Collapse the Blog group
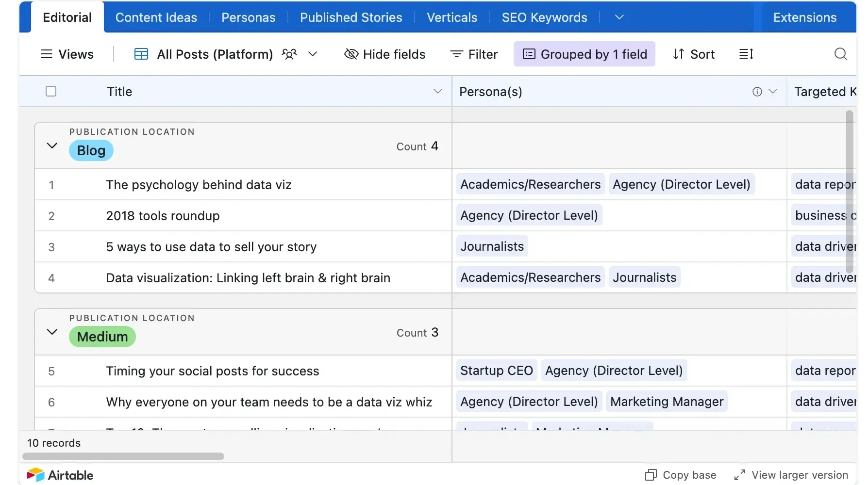Screen dimensions: 868x485 tap(52, 145)
